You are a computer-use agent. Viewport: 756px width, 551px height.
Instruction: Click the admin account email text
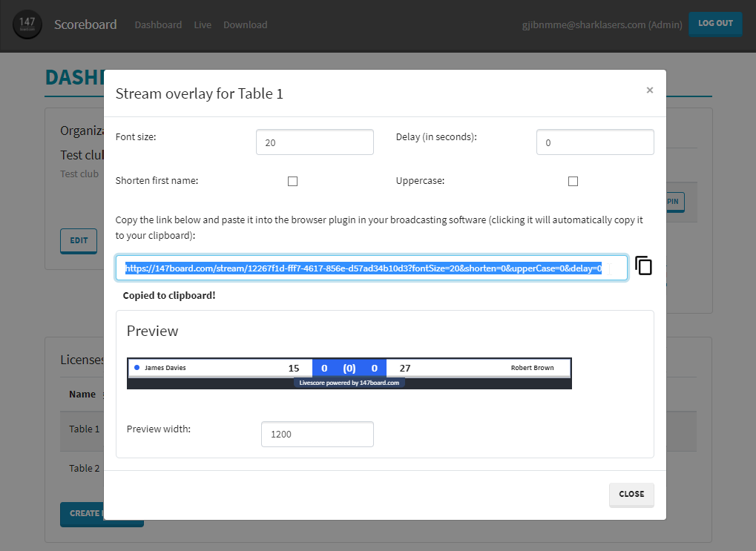click(x=602, y=24)
